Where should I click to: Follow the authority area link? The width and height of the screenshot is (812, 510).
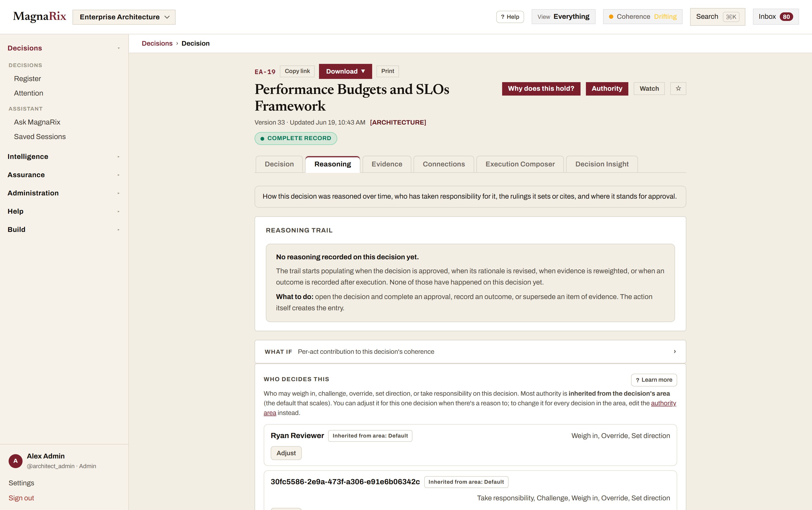[663, 403]
